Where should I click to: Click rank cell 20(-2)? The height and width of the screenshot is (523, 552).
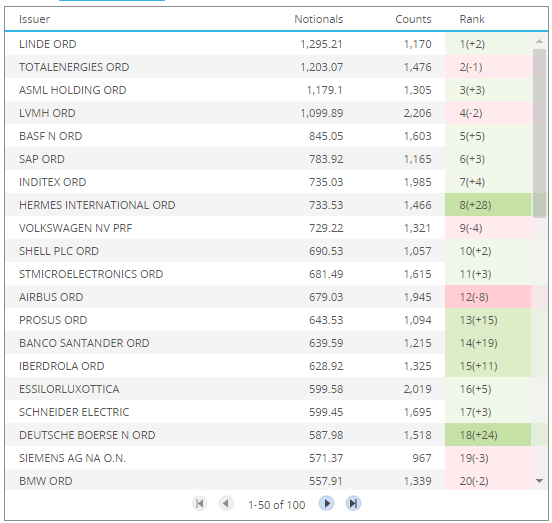coord(488,479)
